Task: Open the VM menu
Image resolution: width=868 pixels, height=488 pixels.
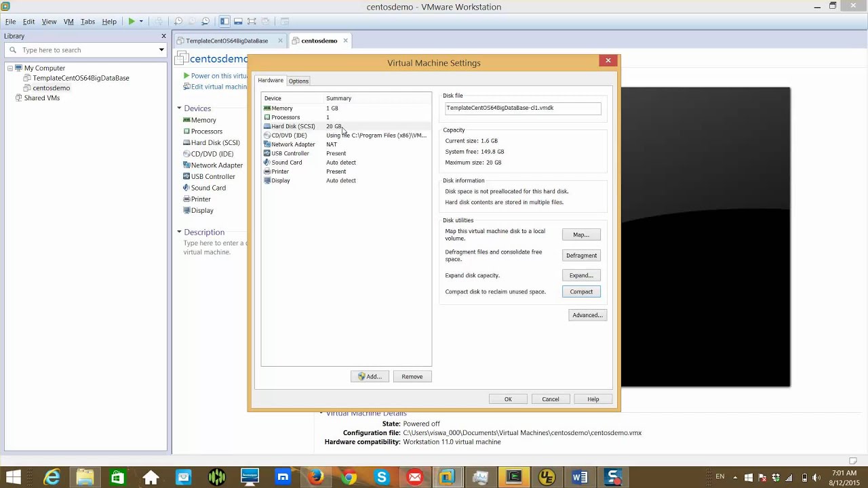Action: point(68,22)
